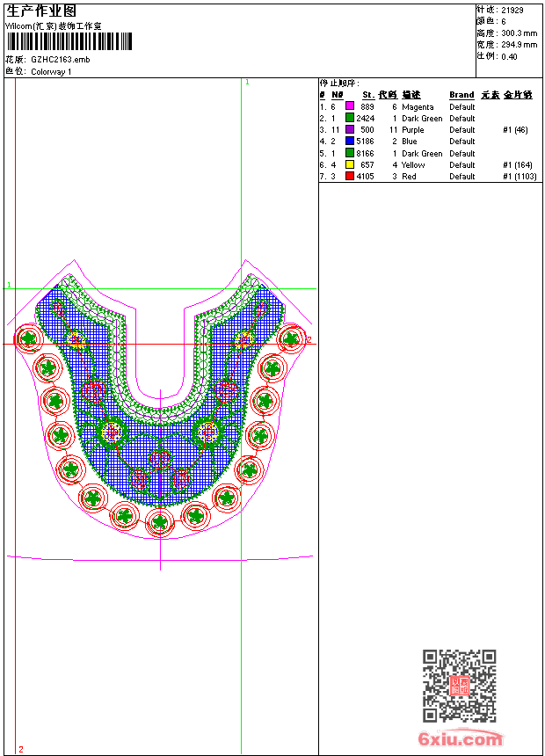Select the Yellow color swatch
The height and width of the screenshot is (756, 545).
349,164
